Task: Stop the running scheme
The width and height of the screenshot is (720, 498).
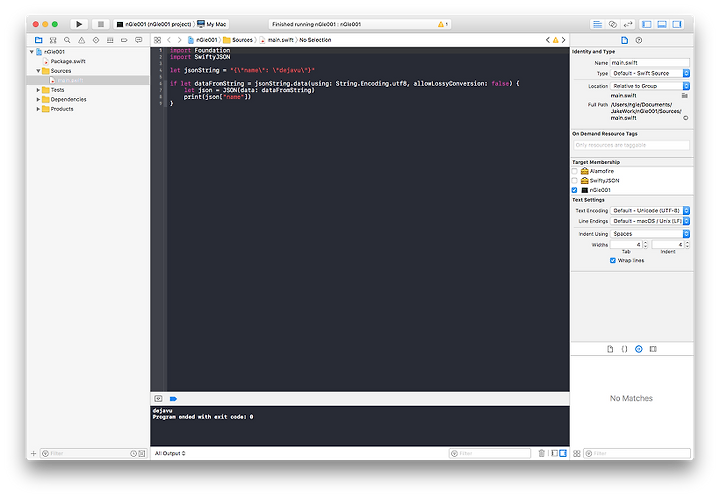Action: click(101, 24)
